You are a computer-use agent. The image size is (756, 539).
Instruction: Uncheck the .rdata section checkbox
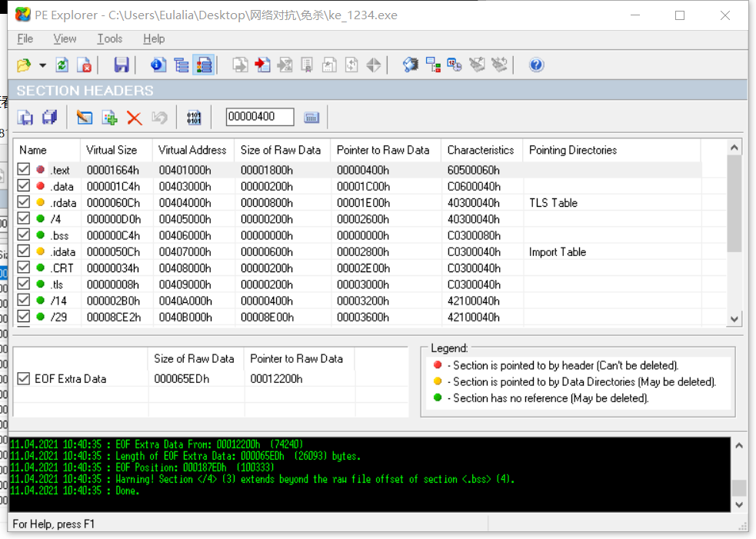(x=24, y=202)
